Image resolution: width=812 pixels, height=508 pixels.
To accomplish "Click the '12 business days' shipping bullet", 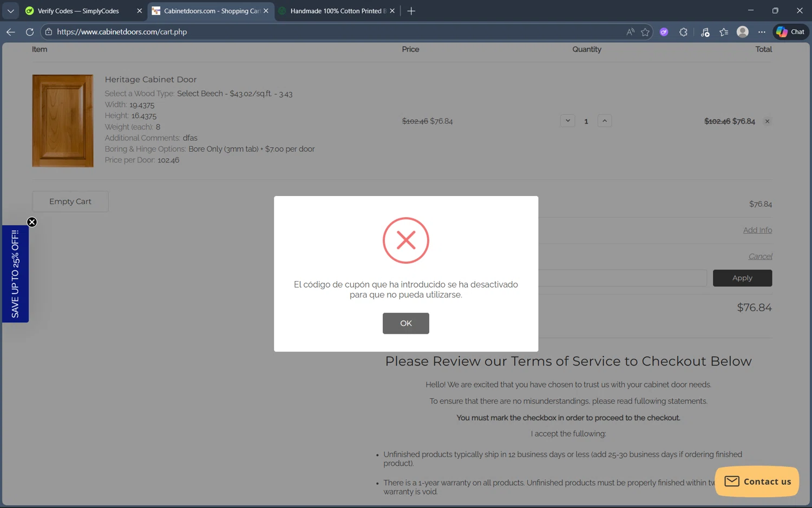I will click(562, 459).
